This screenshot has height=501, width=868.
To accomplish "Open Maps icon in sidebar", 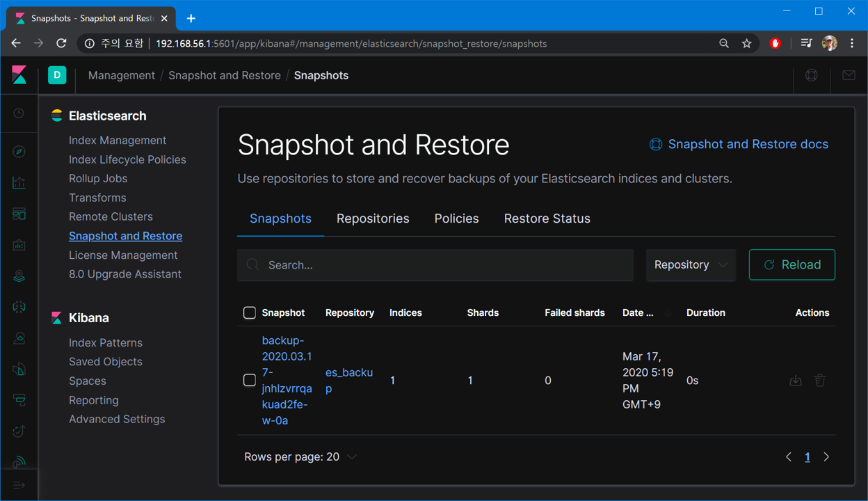I will click(19, 276).
